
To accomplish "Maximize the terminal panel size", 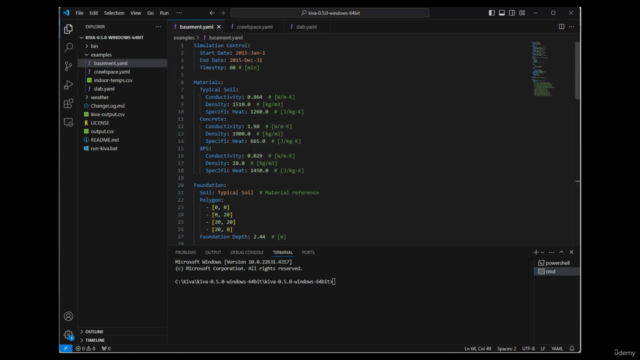I will [x=562, y=252].
